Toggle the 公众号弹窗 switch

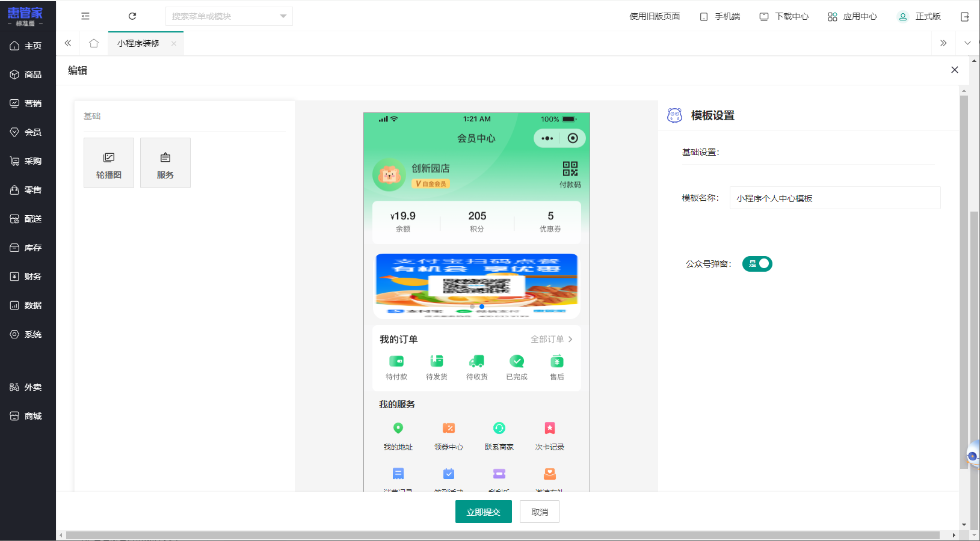click(x=757, y=264)
